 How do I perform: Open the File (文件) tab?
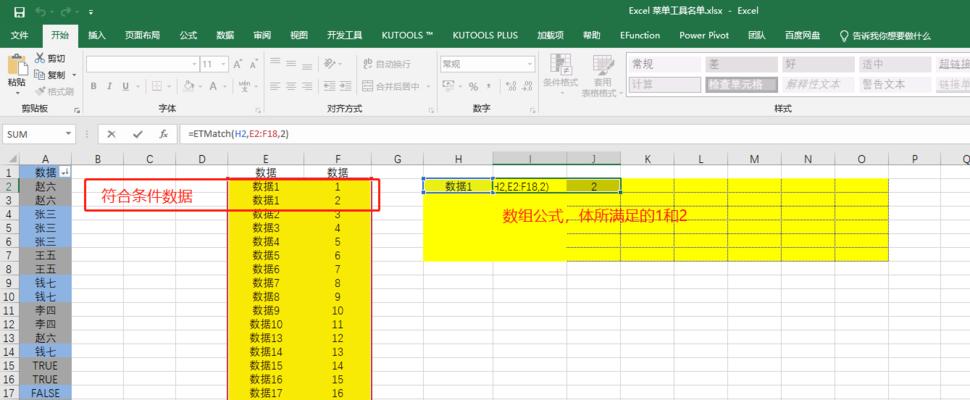19,35
